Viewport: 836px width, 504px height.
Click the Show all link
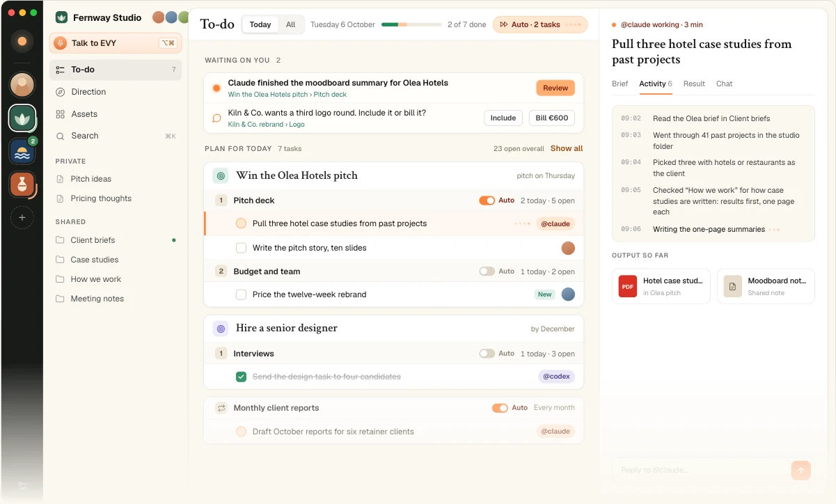[567, 148]
